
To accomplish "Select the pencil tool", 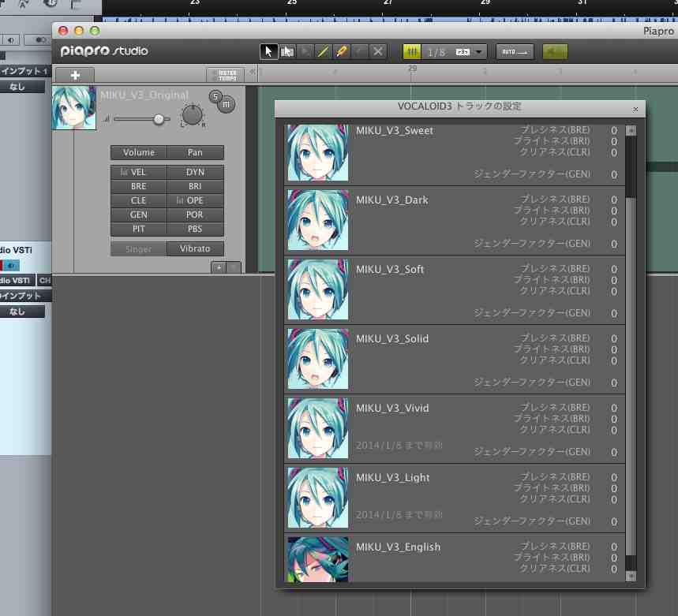I will click(x=341, y=52).
